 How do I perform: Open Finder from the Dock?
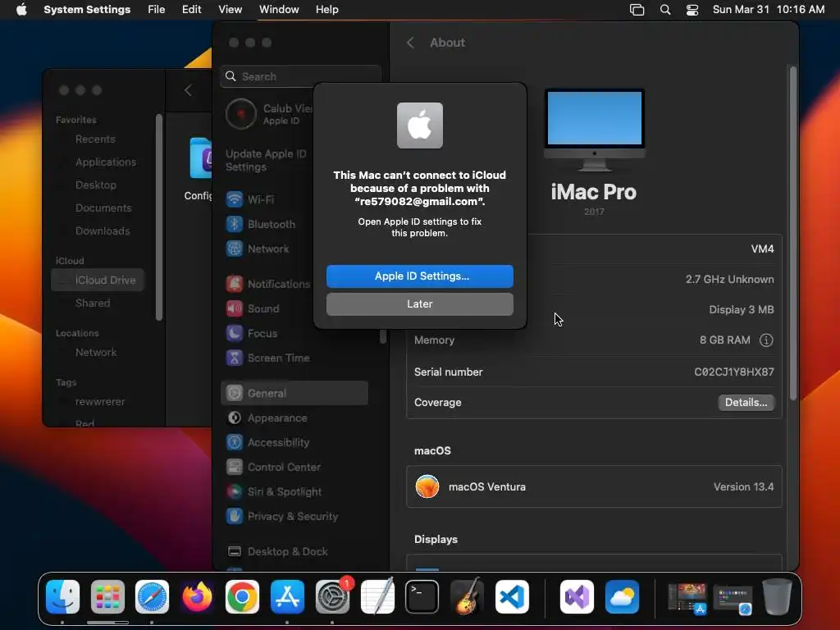[62, 597]
